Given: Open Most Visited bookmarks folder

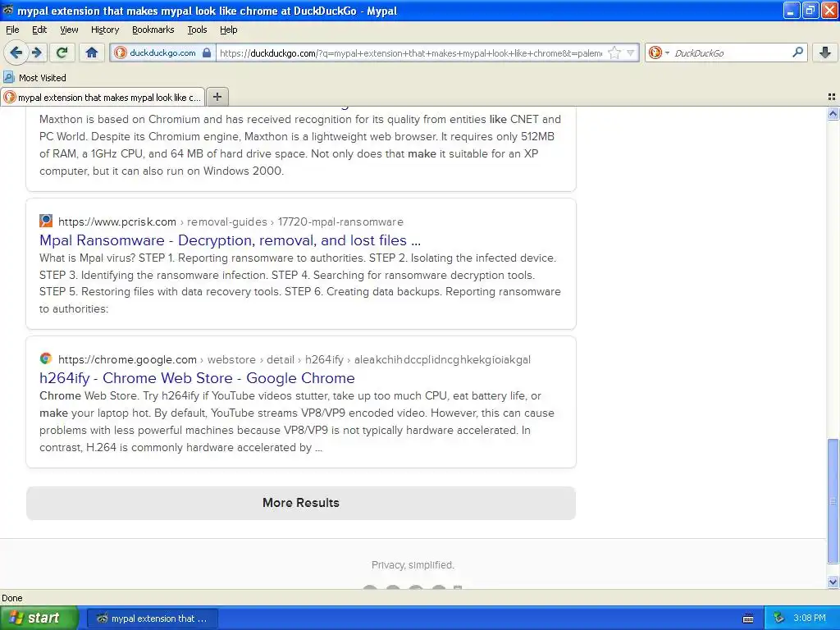Looking at the screenshot, I should coord(35,78).
